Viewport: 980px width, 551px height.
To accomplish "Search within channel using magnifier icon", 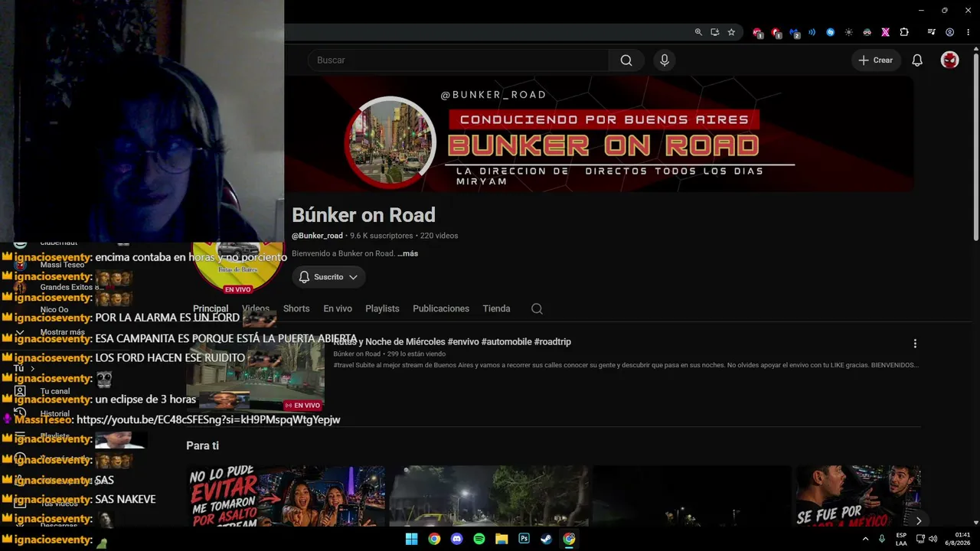I will 537,308.
